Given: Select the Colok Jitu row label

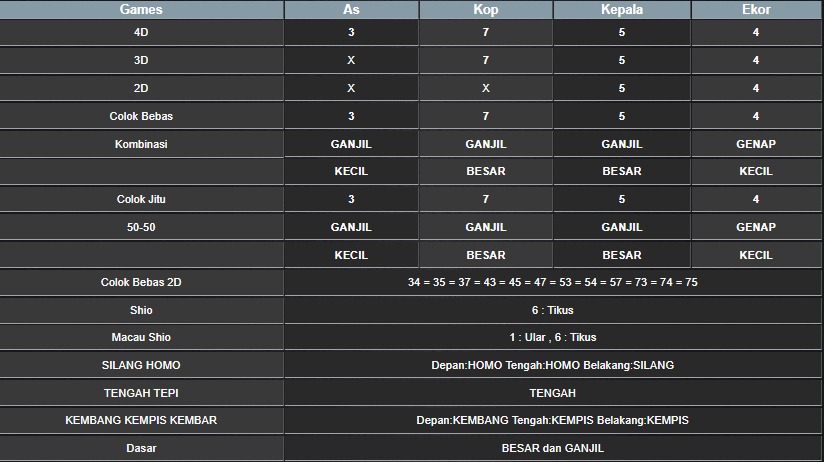Looking at the screenshot, I should [141, 199].
